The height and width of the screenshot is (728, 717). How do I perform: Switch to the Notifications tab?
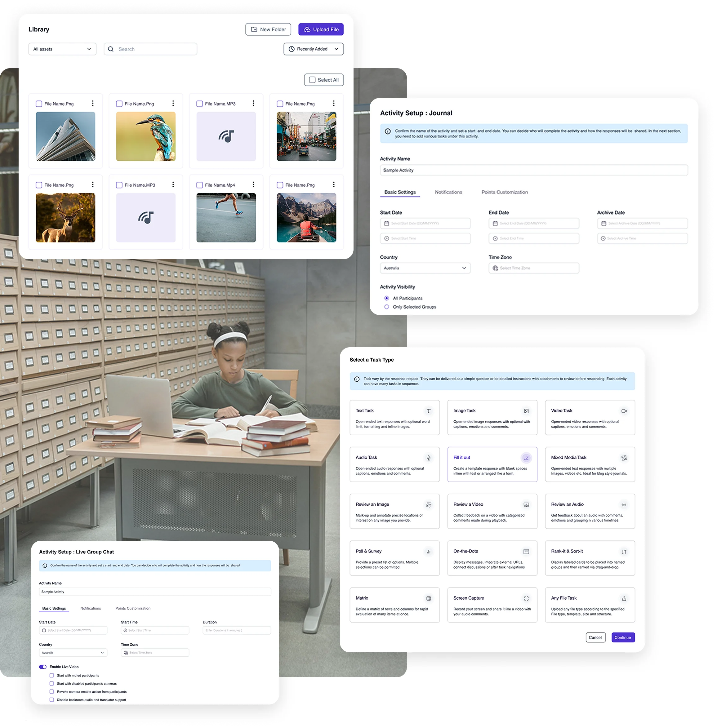448,192
